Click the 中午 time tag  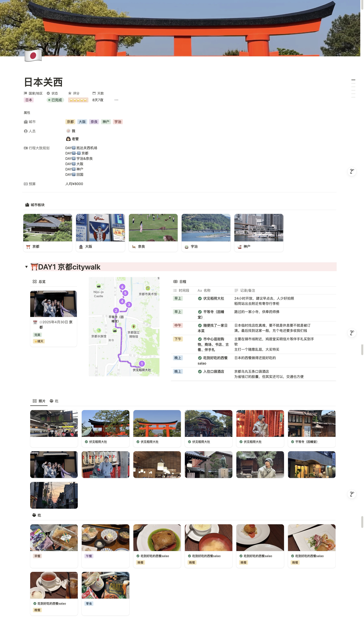click(178, 325)
